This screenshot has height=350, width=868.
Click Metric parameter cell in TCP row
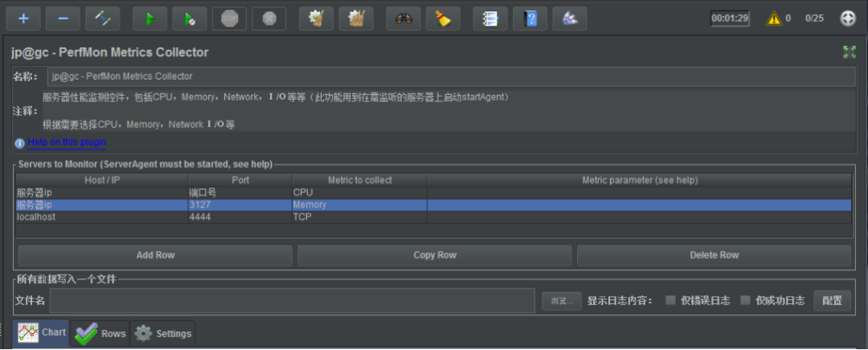click(x=640, y=217)
